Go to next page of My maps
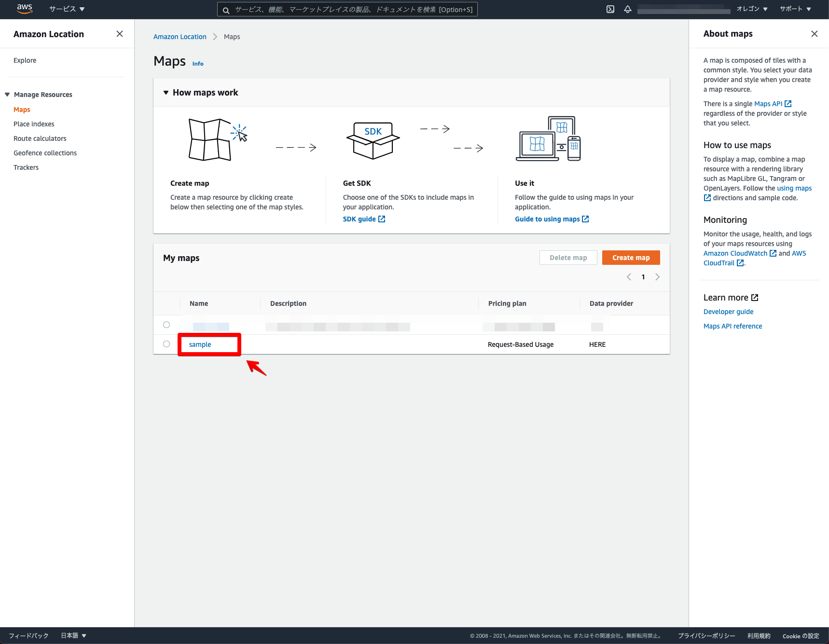The width and height of the screenshot is (829, 644). pos(657,277)
